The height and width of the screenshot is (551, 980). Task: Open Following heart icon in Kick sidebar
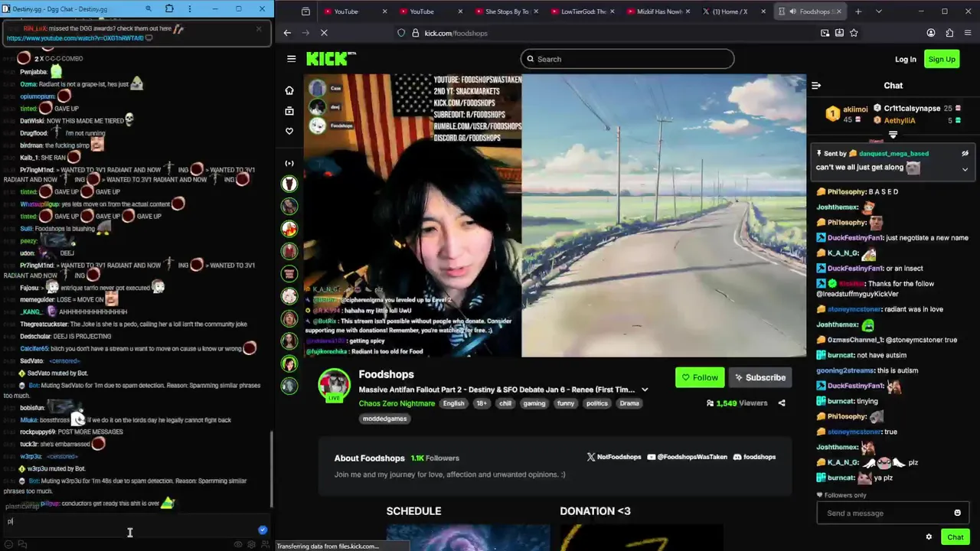click(x=289, y=131)
